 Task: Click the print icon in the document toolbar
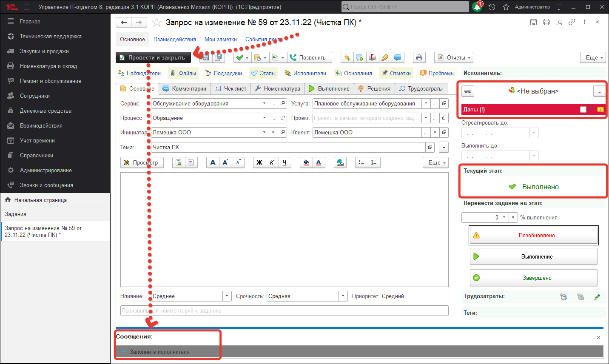click(x=419, y=57)
